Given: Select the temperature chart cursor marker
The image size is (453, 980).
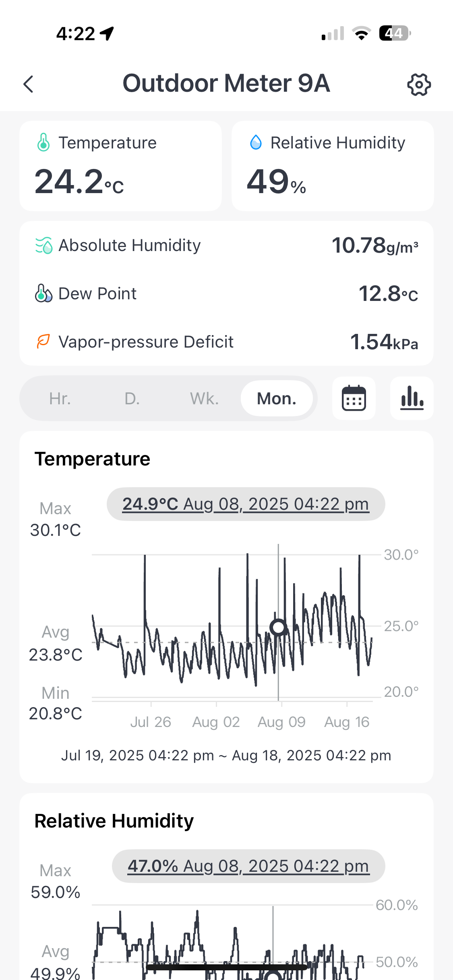Looking at the screenshot, I should (x=278, y=627).
